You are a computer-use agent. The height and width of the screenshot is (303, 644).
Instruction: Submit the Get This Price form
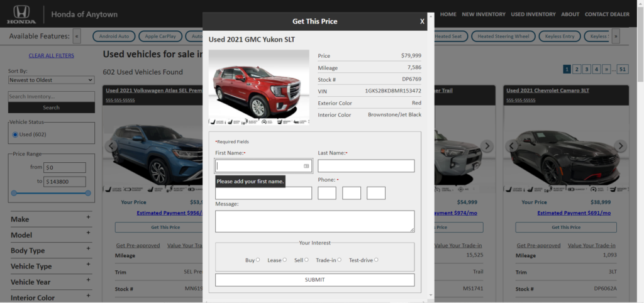point(314,280)
